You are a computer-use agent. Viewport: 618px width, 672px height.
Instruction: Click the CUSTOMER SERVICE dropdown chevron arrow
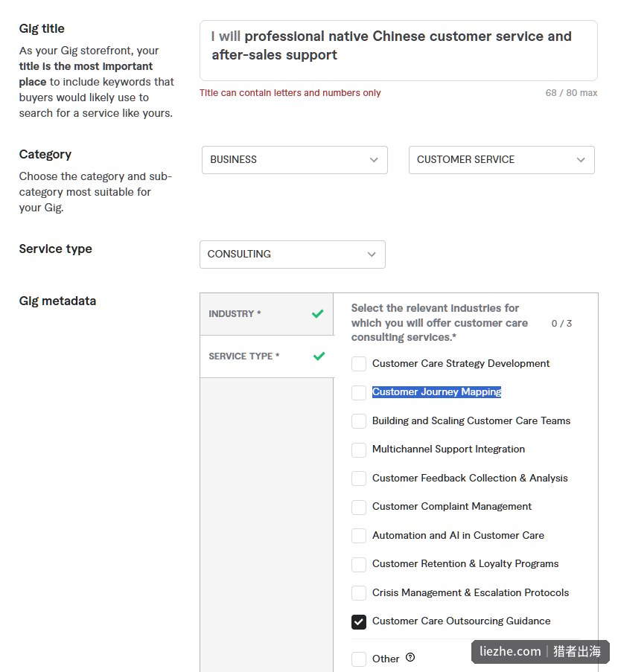581,160
